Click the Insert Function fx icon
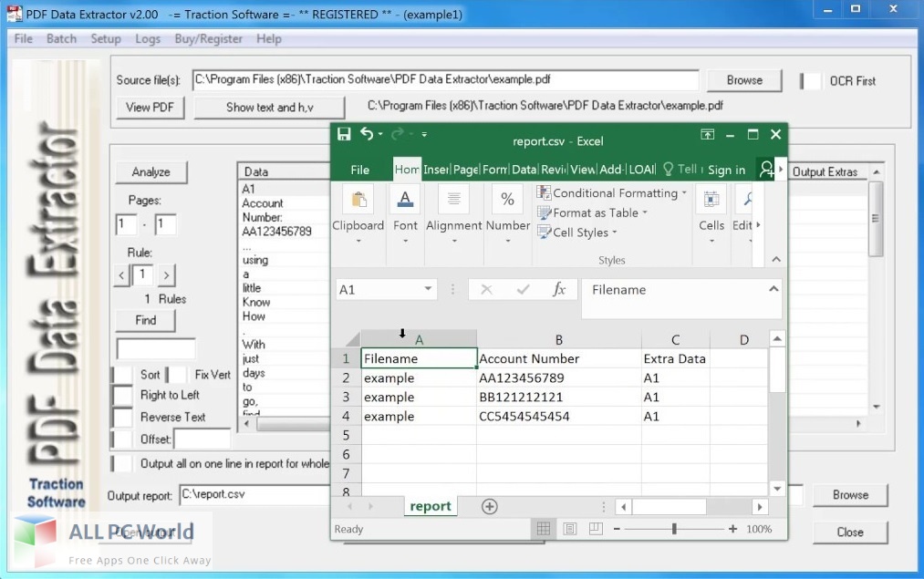 tap(558, 289)
